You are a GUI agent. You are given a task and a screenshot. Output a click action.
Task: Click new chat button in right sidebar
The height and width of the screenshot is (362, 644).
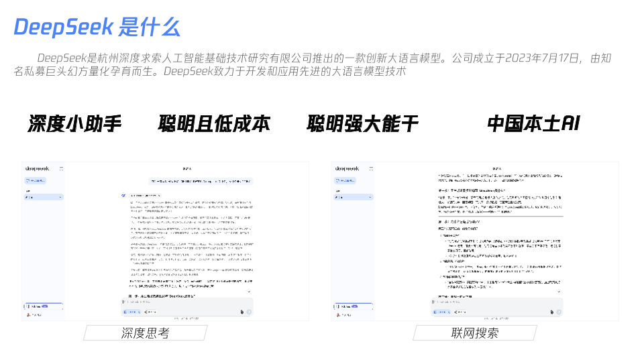coord(345,180)
